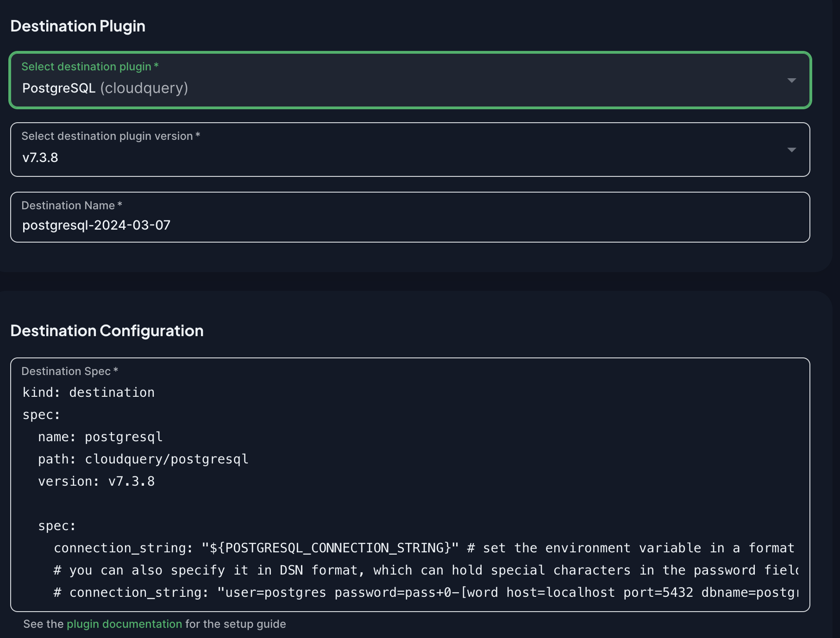Click the 'kind: destination' line
The width and height of the screenshot is (840, 638).
coord(88,393)
